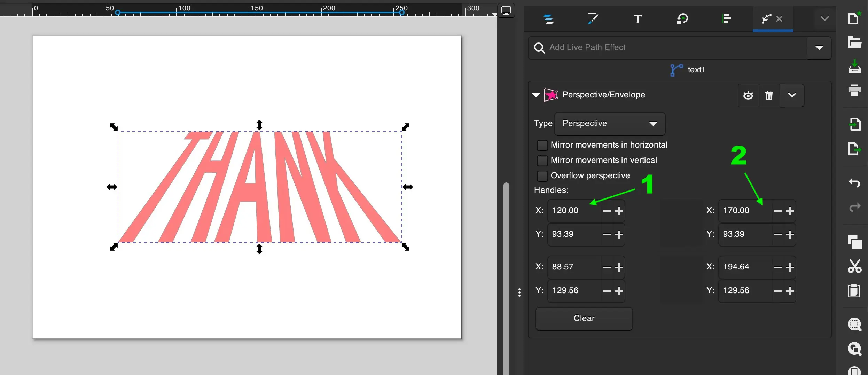Enable Mirror movements in horizontal
Screen dimensions: 868x375
coord(542,145)
